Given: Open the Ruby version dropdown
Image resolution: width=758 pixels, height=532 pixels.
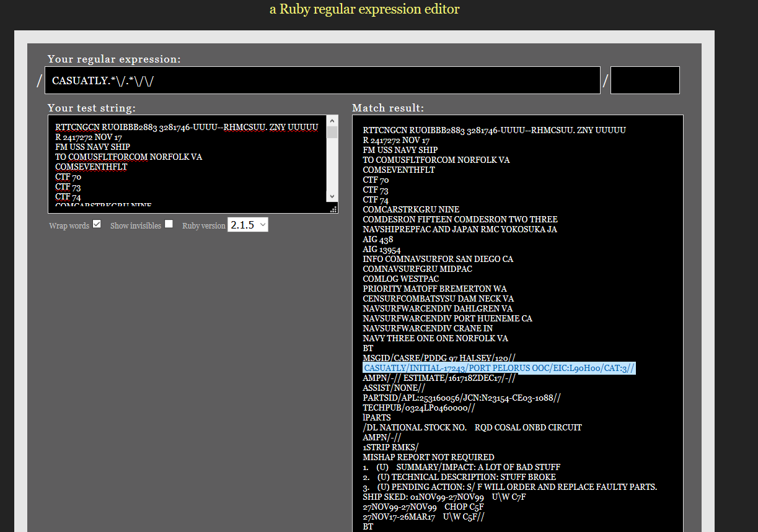Looking at the screenshot, I should (248, 225).
